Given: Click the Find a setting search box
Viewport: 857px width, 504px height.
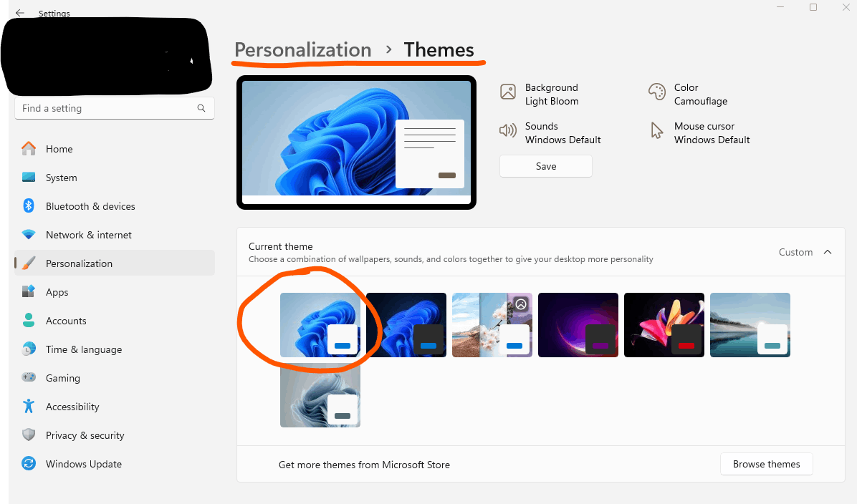Looking at the screenshot, I should click(x=114, y=108).
